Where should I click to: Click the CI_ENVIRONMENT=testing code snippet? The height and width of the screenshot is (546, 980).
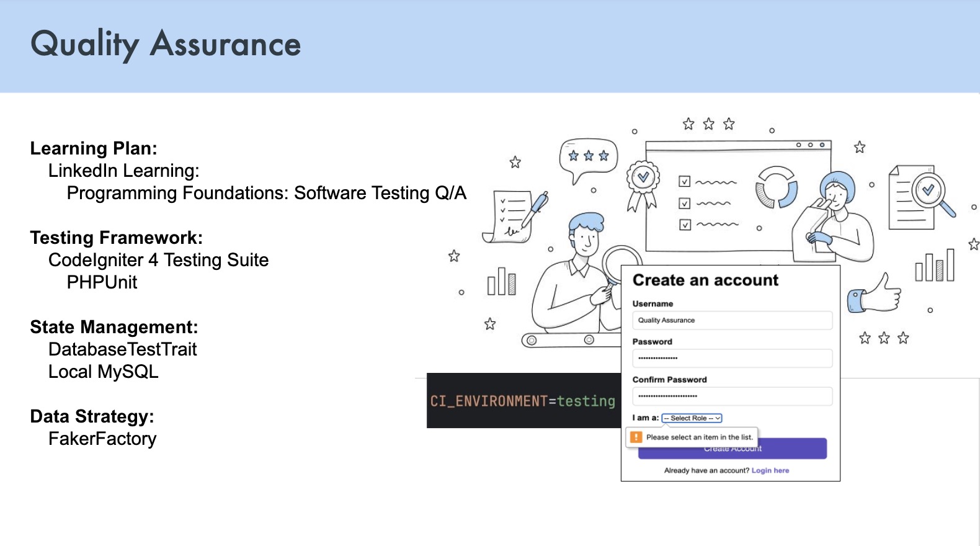pyautogui.click(x=523, y=401)
